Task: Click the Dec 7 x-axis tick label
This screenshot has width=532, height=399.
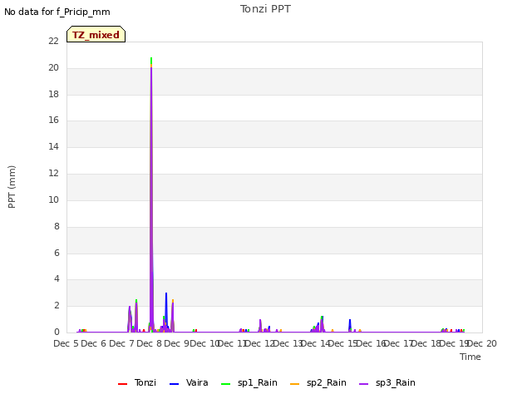Action: coord(121,343)
